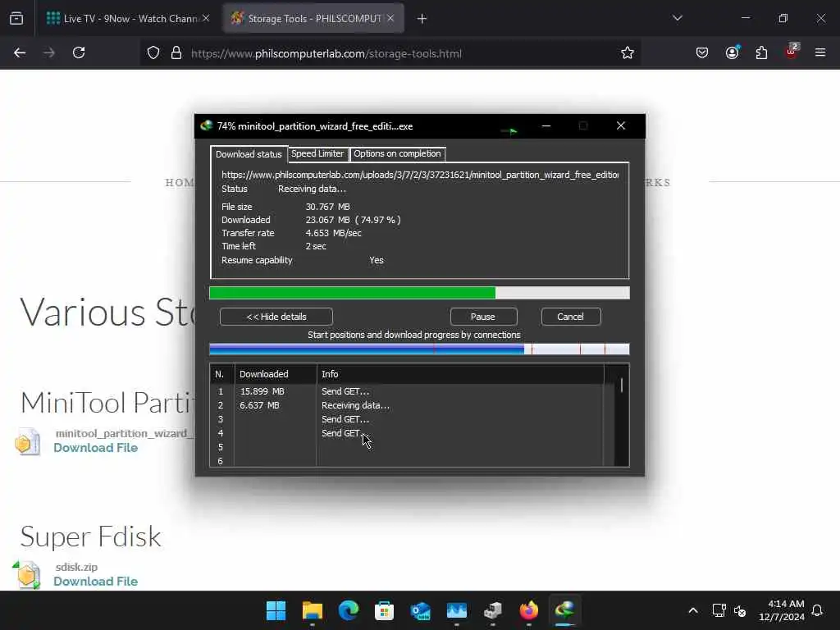840x630 pixels.
Task: Switch to the Speed Limiter tab
Action: pos(317,153)
